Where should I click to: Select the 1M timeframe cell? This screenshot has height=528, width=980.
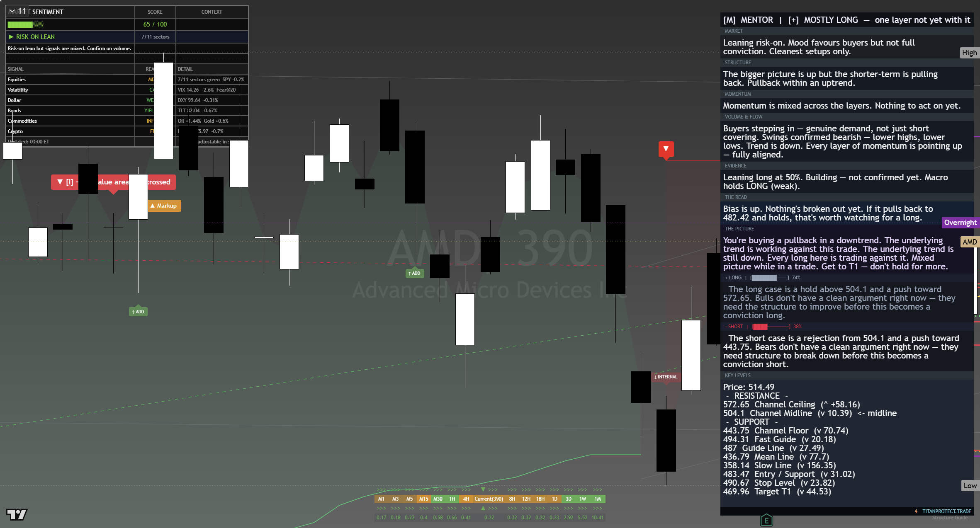pyautogui.click(x=598, y=499)
